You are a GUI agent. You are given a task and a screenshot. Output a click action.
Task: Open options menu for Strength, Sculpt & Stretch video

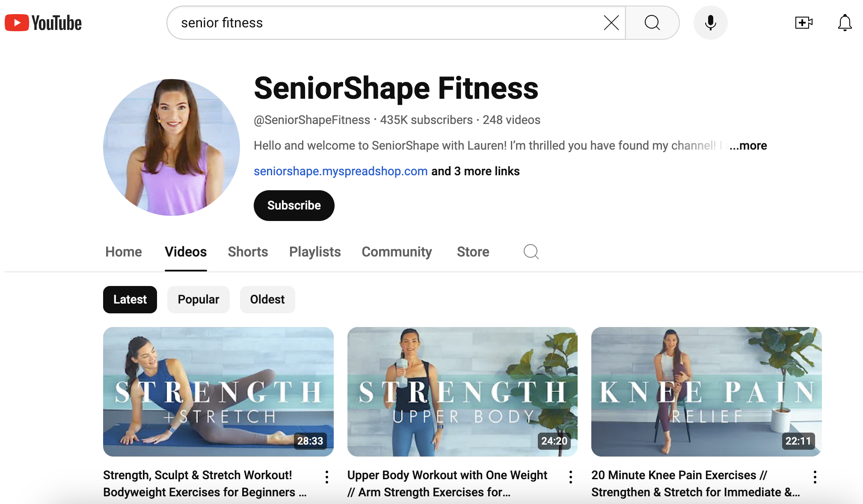coord(327,477)
